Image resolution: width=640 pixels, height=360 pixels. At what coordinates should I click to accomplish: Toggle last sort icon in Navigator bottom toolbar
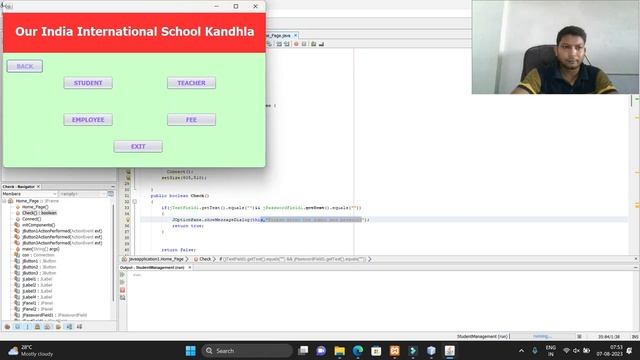click(x=79, y=327)
